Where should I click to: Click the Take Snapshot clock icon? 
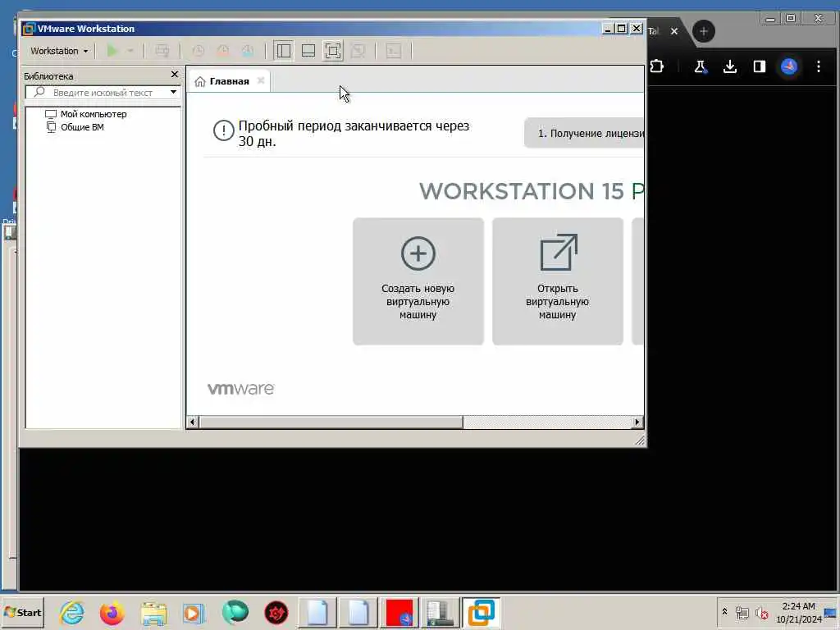(199, 51)
